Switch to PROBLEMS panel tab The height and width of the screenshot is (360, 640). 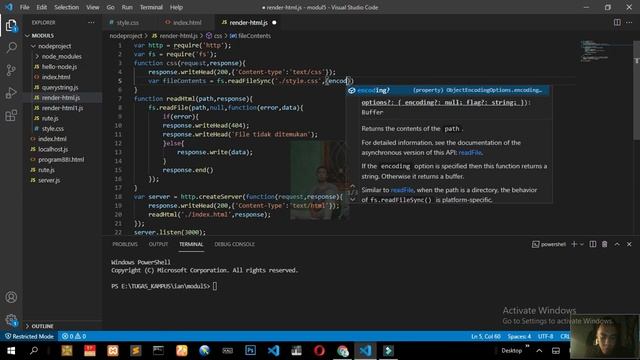pyautogui.click(x=125, y=244)
